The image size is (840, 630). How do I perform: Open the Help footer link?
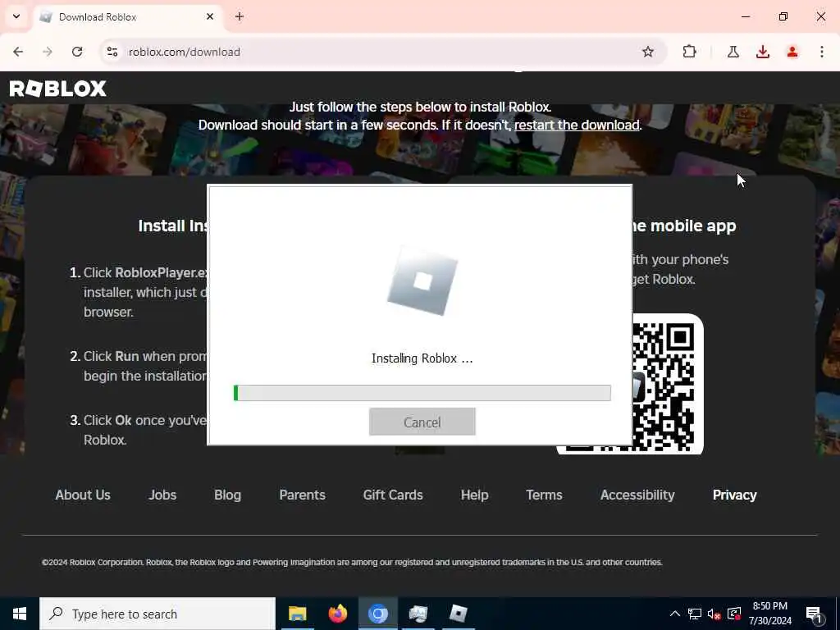[474, 495]
